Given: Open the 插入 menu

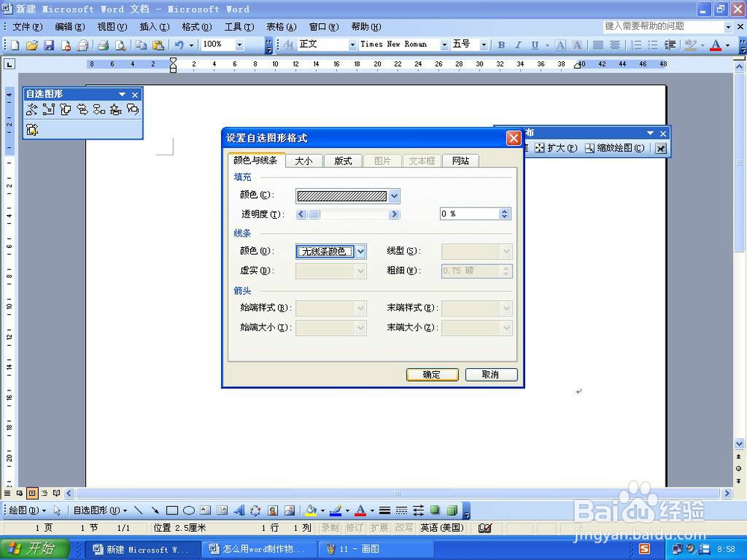Looking at the screenshot, I should click(x=155, y=27).
